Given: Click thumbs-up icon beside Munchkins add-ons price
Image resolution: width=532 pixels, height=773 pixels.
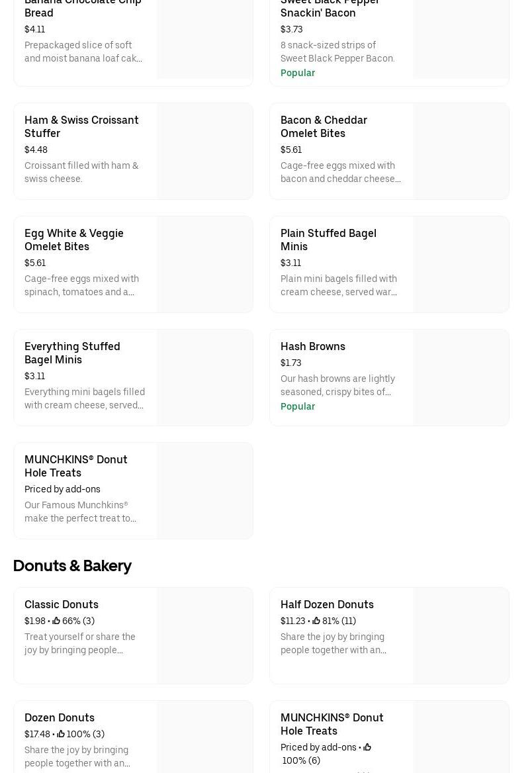Looking at the screenshot, I should pyautogui.click(x=367, y=747).
